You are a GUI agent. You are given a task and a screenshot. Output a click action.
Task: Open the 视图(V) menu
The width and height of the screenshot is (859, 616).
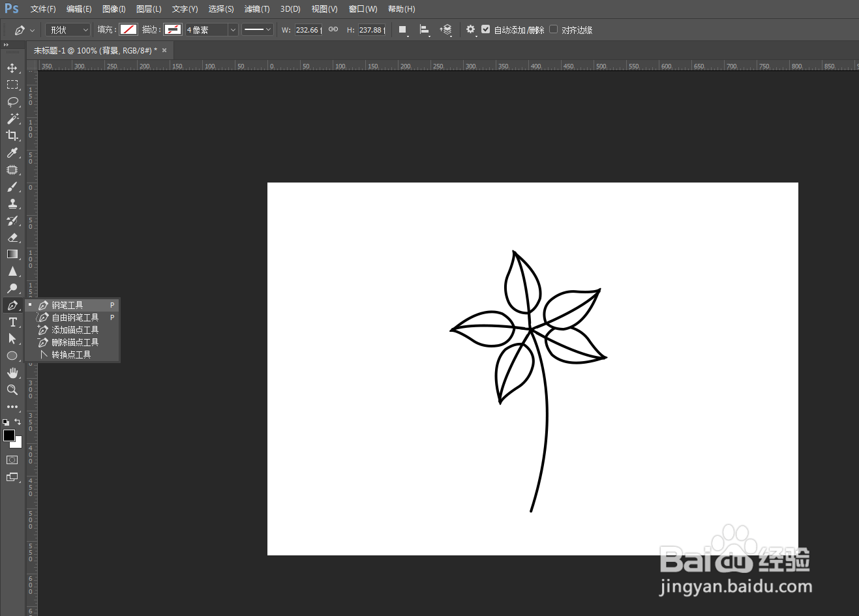tap(325, 9)
